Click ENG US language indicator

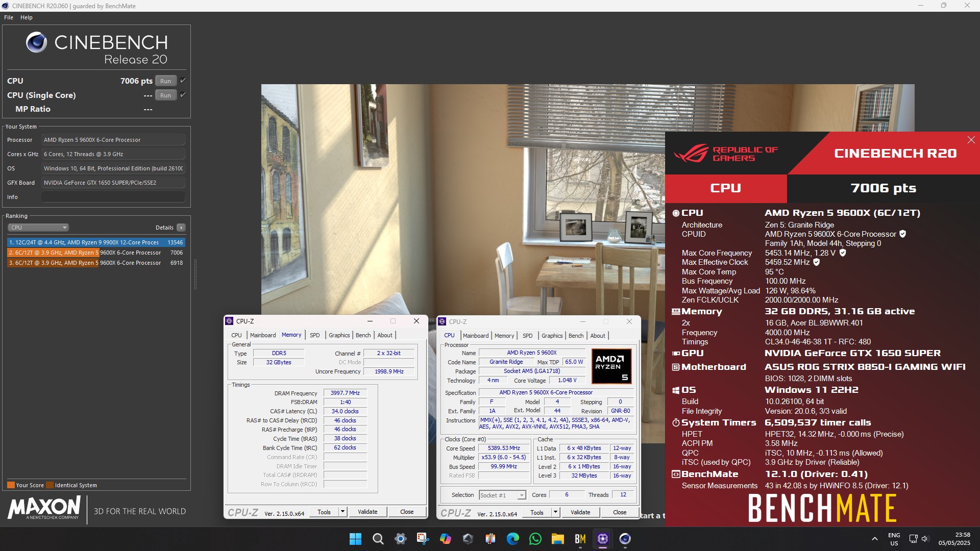(x=894, y=539)
